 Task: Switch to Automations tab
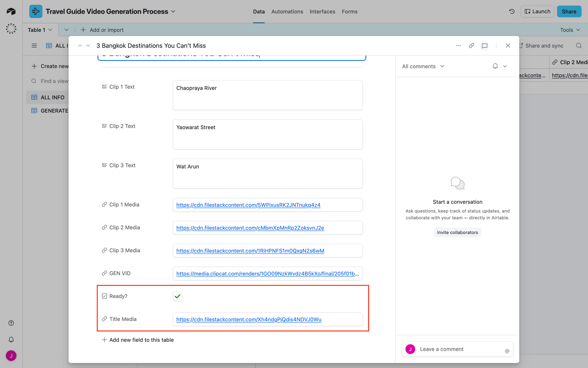pos(287,11)
